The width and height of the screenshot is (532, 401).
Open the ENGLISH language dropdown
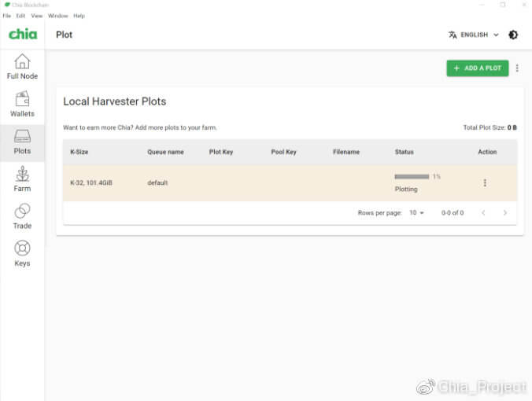(x=474, y=35)
